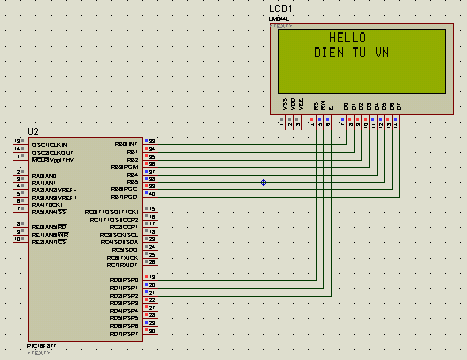Click the blue state square at pin 21

pos(146,292)
